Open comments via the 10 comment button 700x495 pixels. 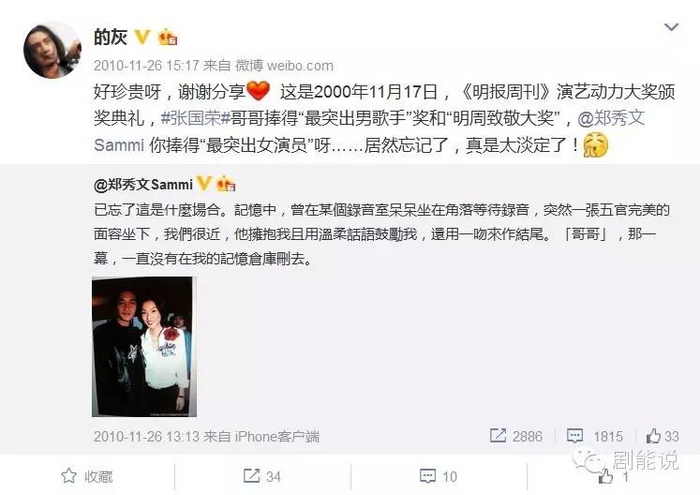[438, 476]
